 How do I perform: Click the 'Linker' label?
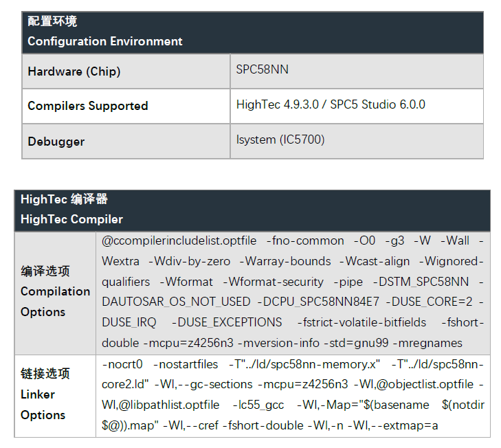point(38,394)
